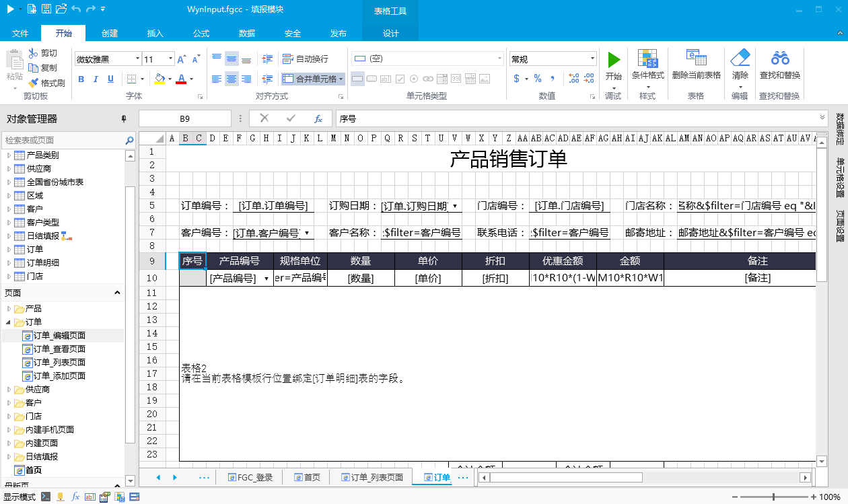Toggle bold formatting
This screenshot has width=848, height=504.
pyautogui.click(x=81, y=79)
